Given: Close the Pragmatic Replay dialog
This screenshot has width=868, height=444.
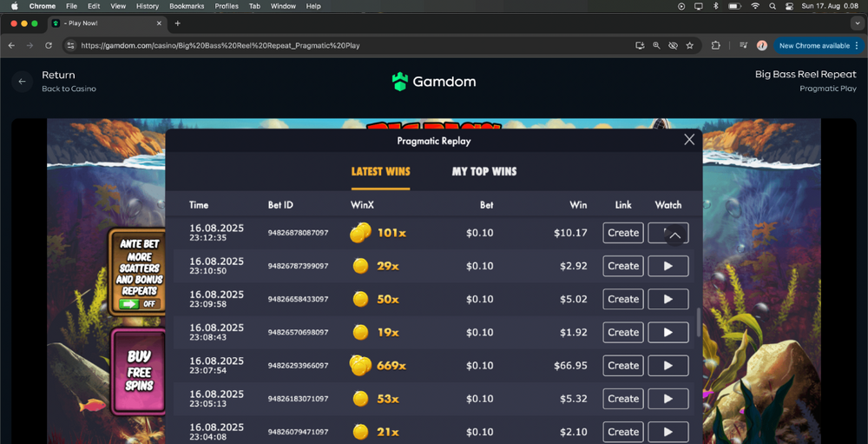Looking at the screenshot, I should 689,140.
